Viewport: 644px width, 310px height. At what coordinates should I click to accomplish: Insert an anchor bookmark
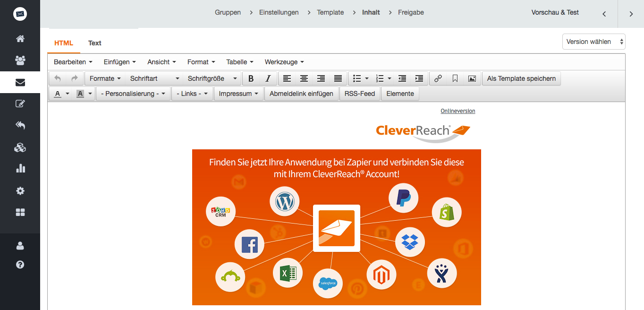click(455, 78)
